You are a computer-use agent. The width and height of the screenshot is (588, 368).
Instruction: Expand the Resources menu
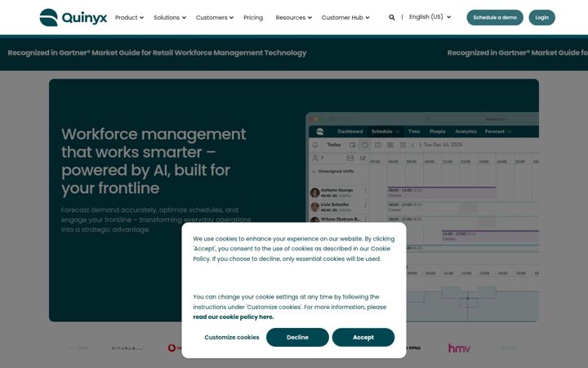pos(294,17)
